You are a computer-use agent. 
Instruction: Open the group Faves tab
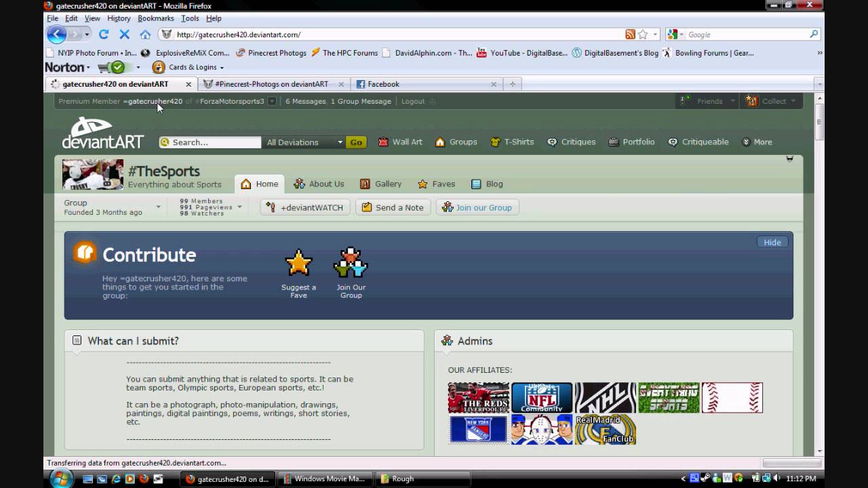tap(436, 184)
